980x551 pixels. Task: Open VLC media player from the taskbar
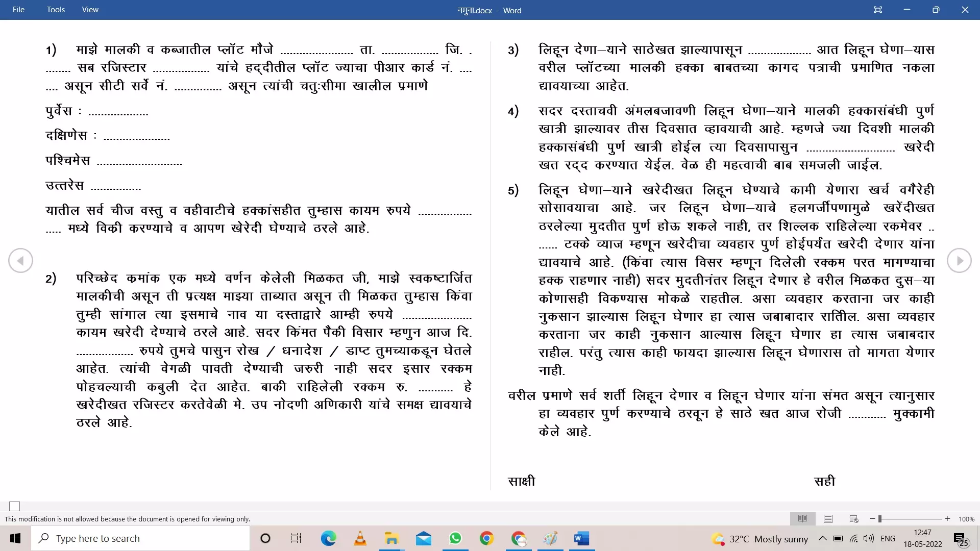point(360,538)
